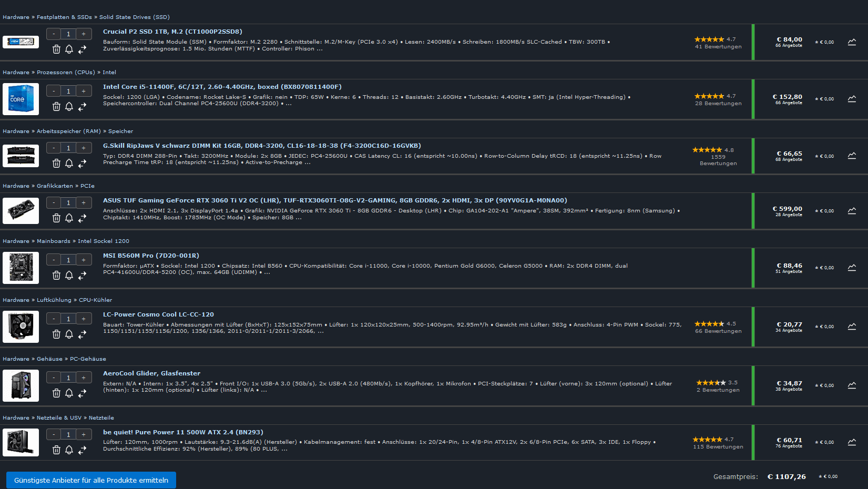
Task: Swap the G.Skill RipJaws RAM using exchange icon
Action: tap(83, 164)
